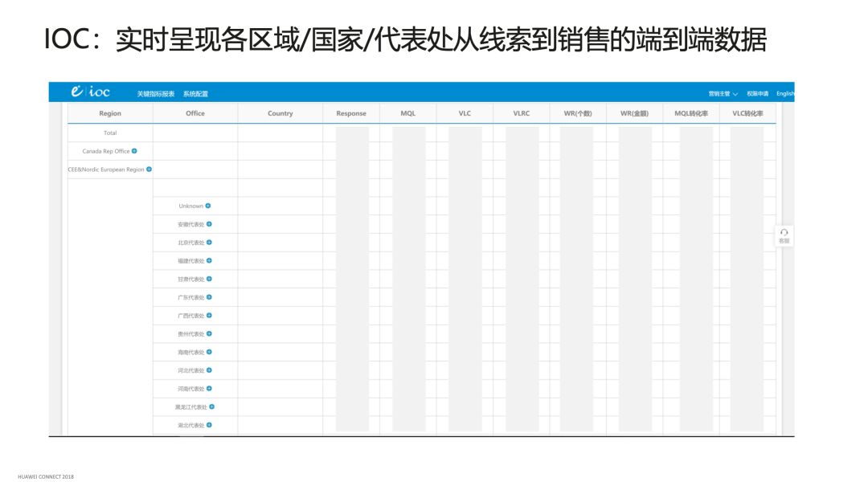Open the 系统配置 menu
Screen dimensions: 868x490
[195, 94]
